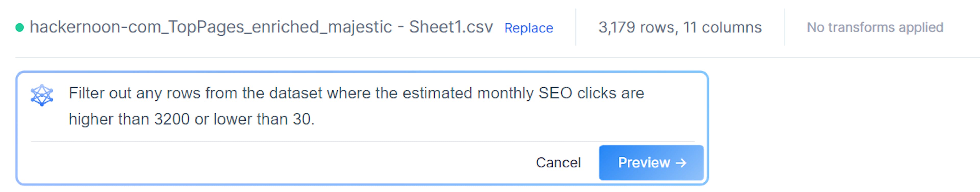This screenshot has width=980, height=192.
Task: Click the arrow icon inside Preview button
Action: 681,163
